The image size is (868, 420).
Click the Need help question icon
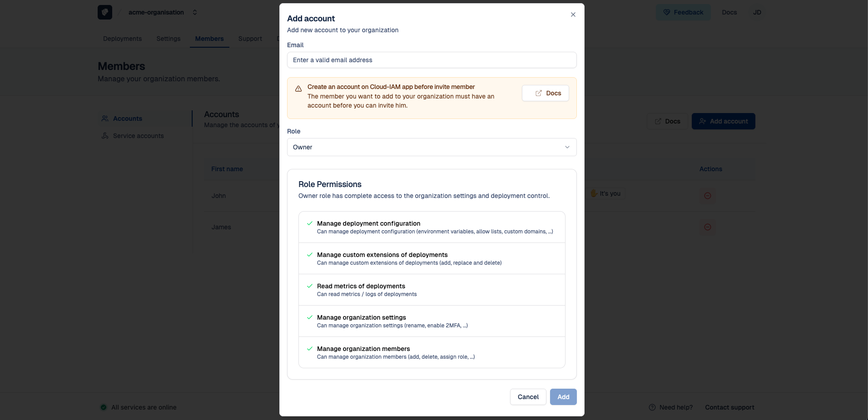coord(652,407)
